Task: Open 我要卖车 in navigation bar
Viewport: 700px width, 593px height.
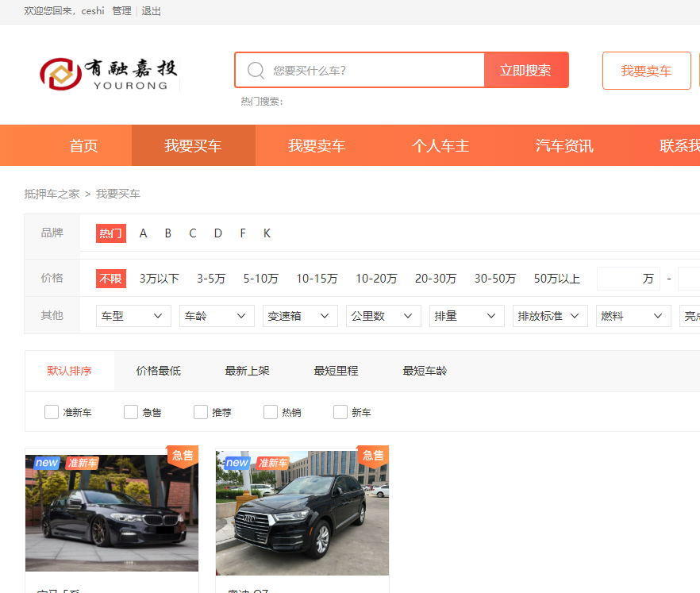Action: pos(317,145)
